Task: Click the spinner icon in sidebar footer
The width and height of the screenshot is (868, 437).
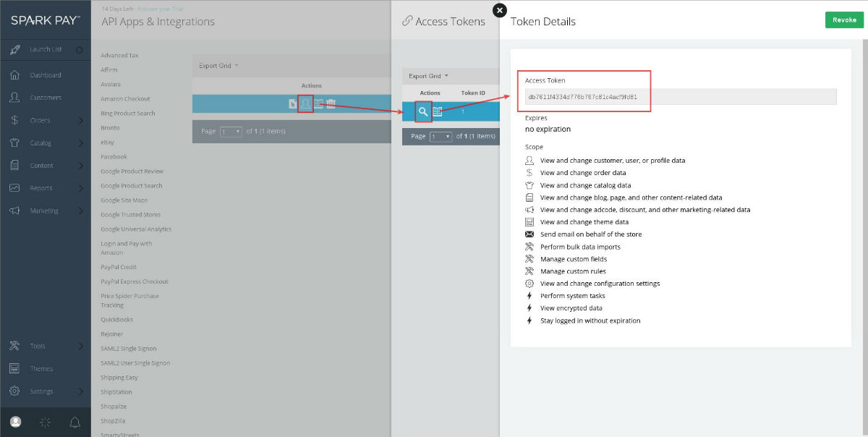Action: [46, 422]
